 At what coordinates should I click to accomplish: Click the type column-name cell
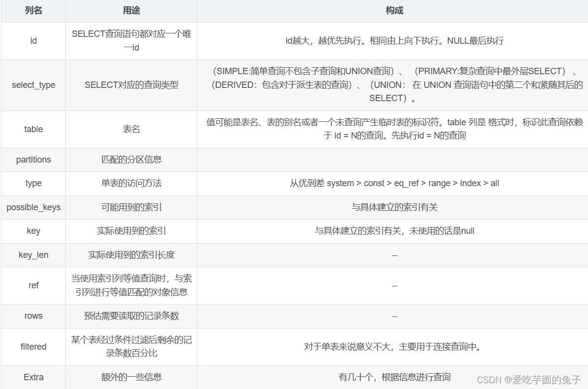point(33,183)
